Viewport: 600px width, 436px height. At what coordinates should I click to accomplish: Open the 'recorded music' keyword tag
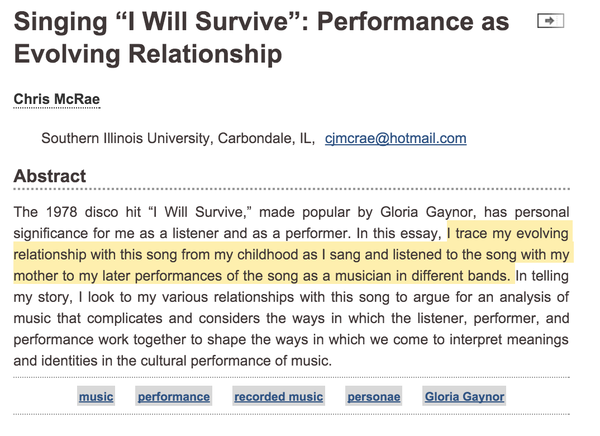tap(279, 396)
